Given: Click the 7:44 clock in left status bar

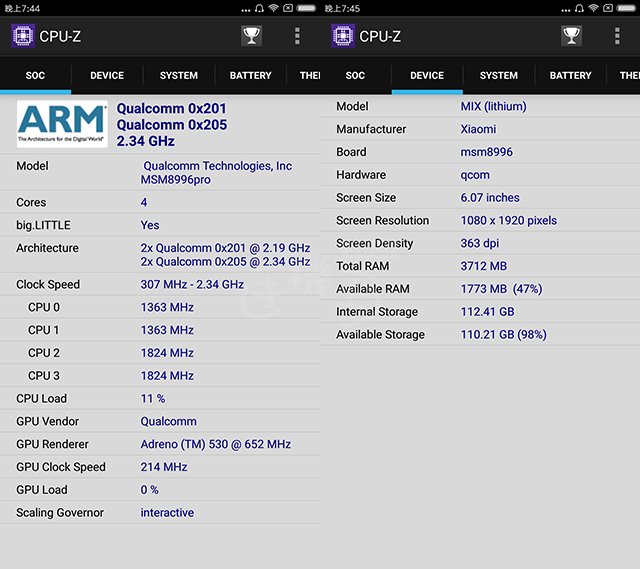Looking at the screenshot, I should (22, 9).
